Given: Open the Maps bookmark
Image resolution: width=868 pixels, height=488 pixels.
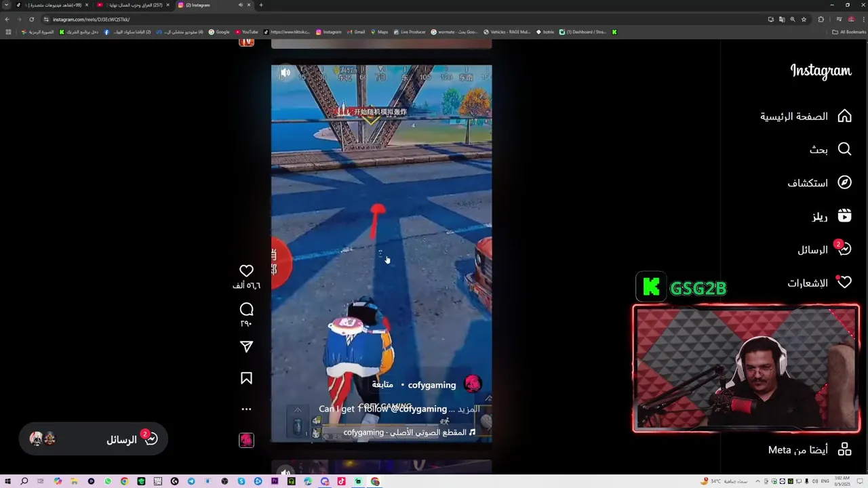Looking at the screenshot, I should click(379, 32).
